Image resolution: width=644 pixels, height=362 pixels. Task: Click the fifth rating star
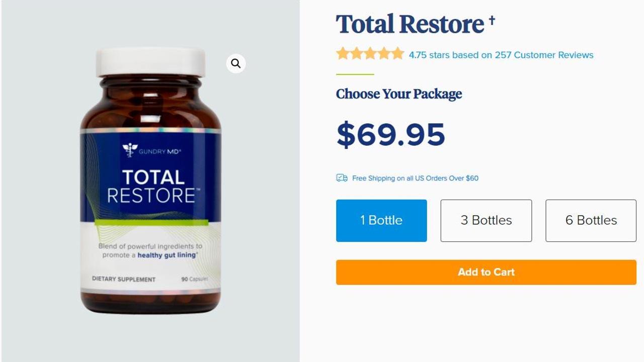[x=397, y=53]
